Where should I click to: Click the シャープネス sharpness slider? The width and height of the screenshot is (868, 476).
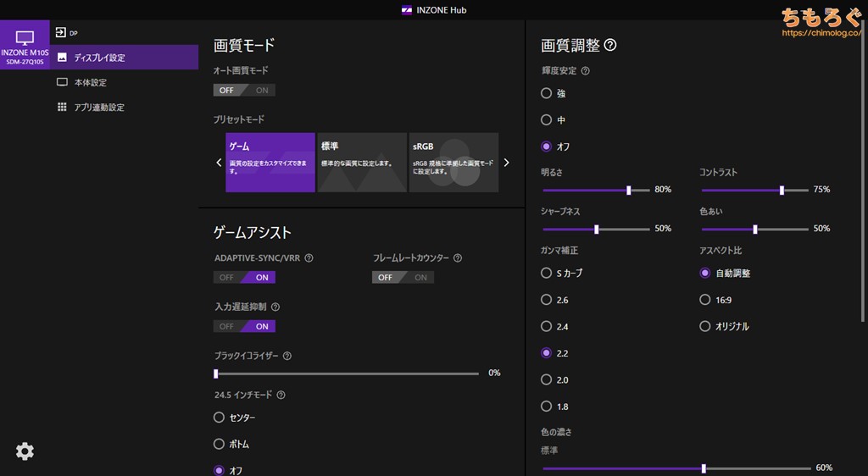(x=596, y=229)
